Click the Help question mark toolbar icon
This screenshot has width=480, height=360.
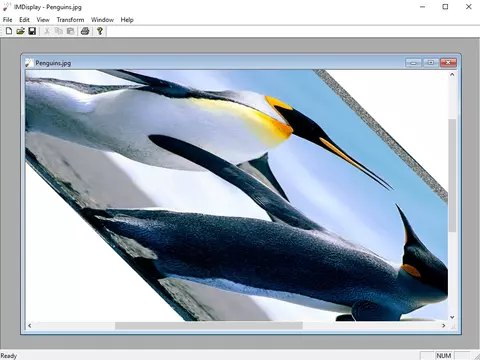coord(100,31)
